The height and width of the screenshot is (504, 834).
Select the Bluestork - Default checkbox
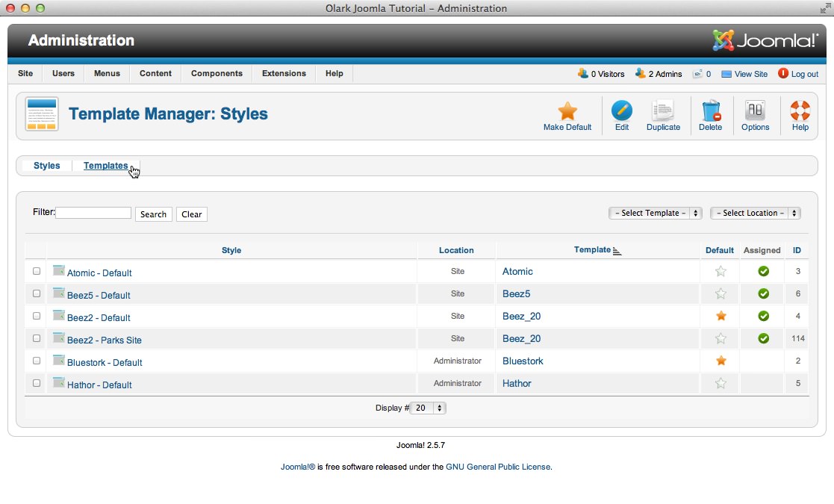(x=37, y=361)
